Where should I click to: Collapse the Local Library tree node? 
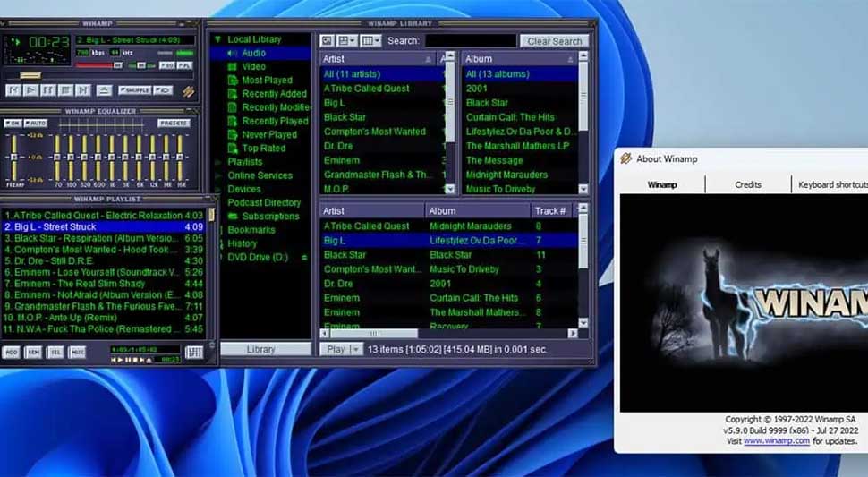point(217,39)
